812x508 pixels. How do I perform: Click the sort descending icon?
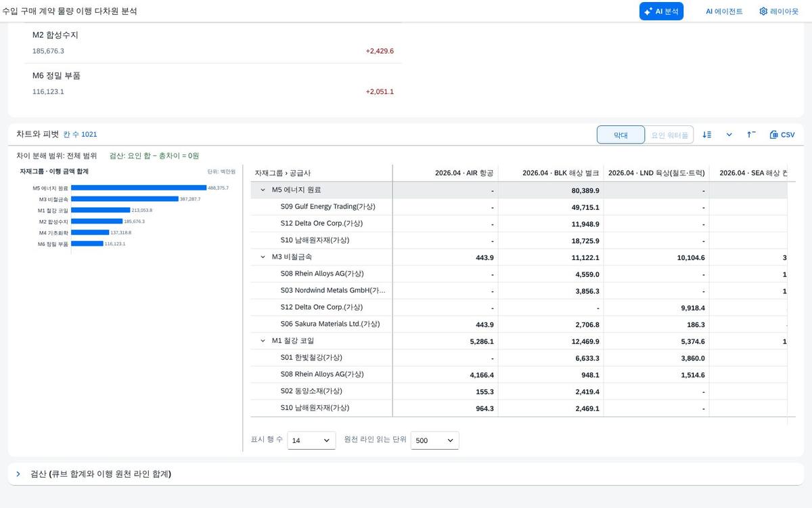tap(707, 135)
